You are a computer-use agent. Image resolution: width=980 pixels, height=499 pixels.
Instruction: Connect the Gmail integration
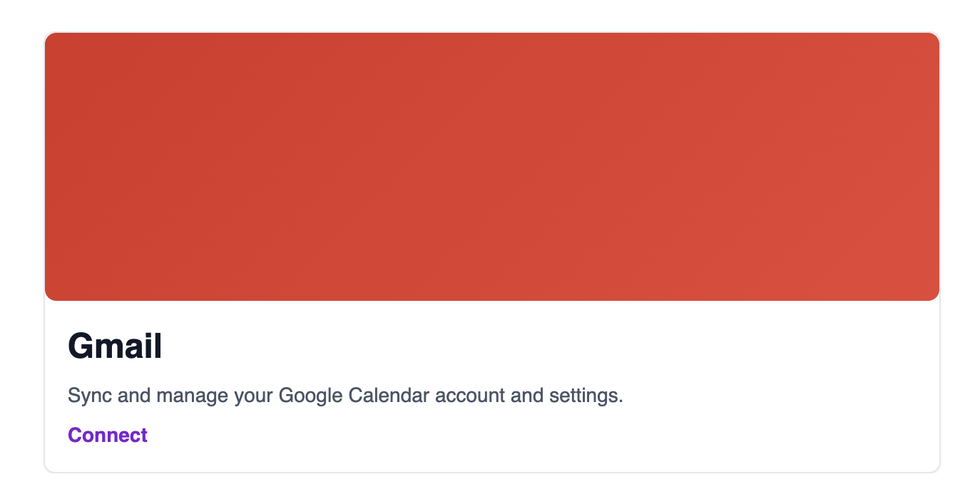(x=108, y=435)
